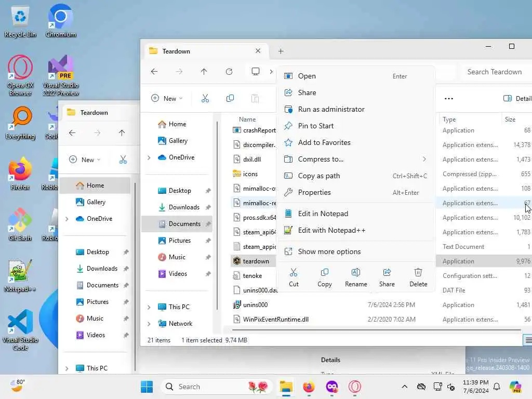Open the See more three-dots menu
Image resolution: width=532 pixels, height=399 pixels.
(448, 98)
